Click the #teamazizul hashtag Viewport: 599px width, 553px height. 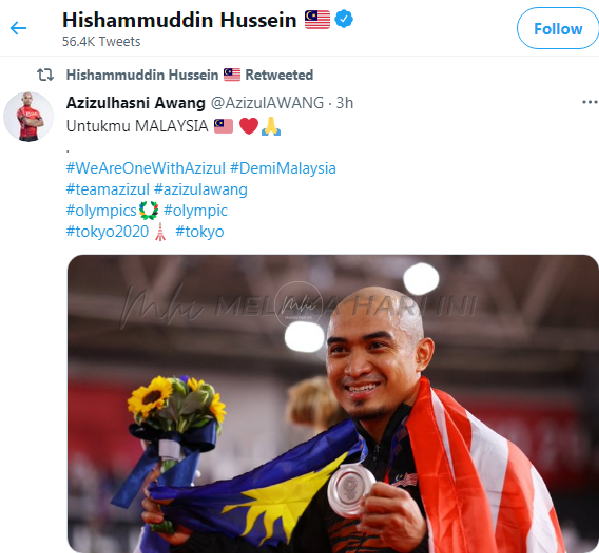click(108, 189)
